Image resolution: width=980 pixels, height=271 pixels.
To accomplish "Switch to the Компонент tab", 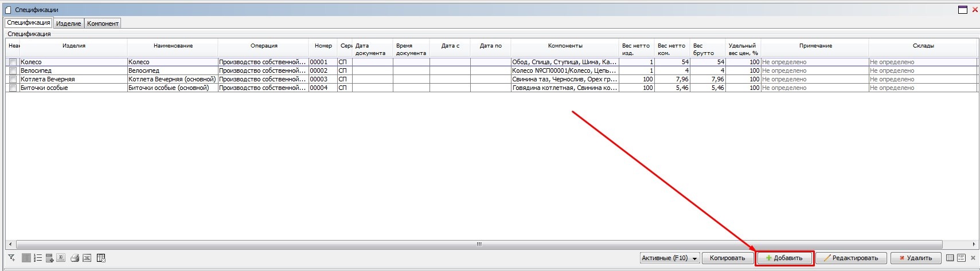I will 103,23.
